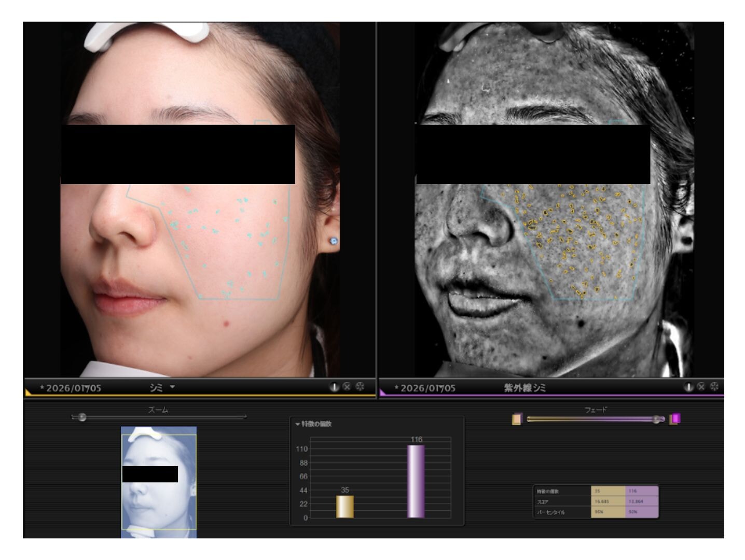Toggle the circled X icon in the シミ panel
Viewport: 745px width, 560px height.
pos(347,387)
